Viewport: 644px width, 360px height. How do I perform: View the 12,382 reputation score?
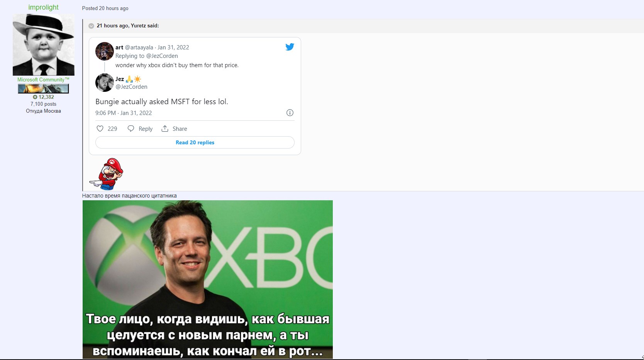tap(43, 97)
